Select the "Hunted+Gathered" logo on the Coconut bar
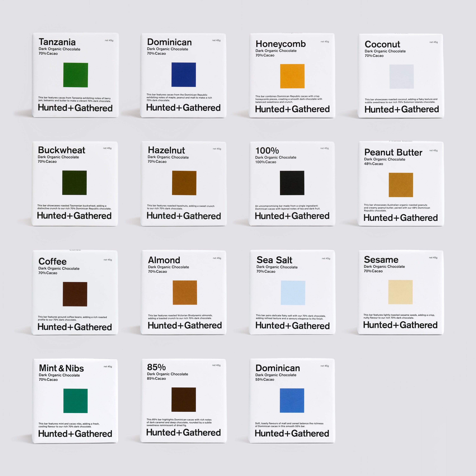The width and height of the screenshot is (476, 476). (x=402, y=109)
